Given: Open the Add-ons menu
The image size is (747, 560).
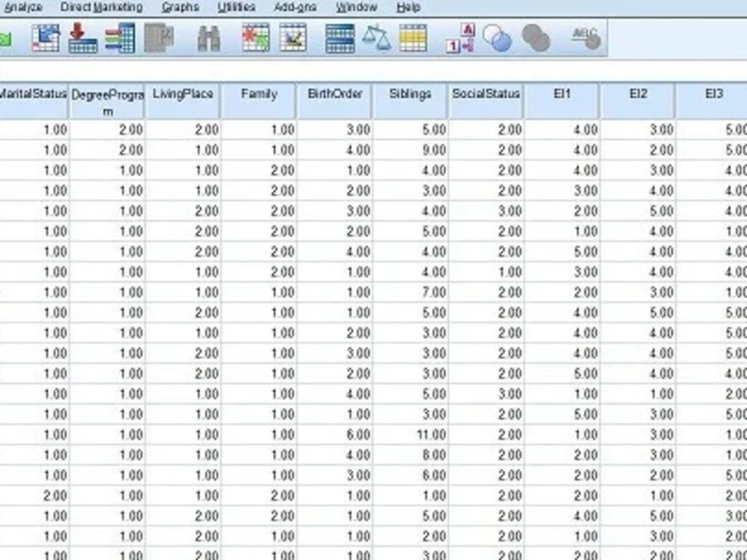Looking at the screenshot, I should tap(294, 7).
